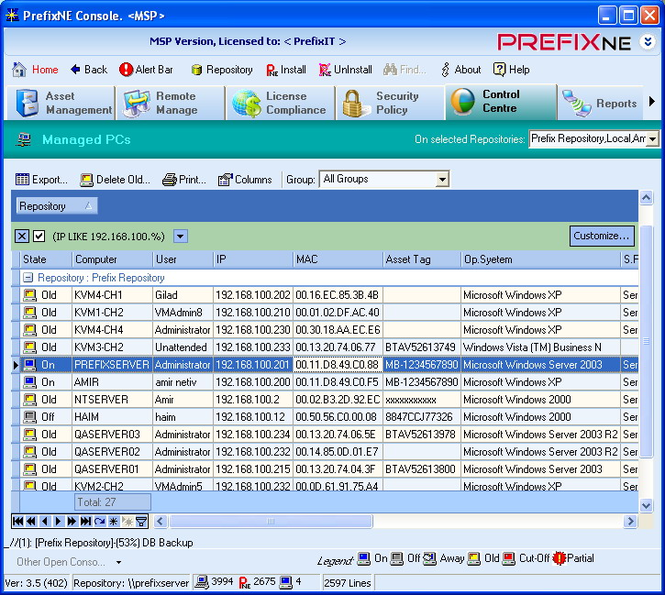The height and width of the screenshot is (595, 665).
Task: Jump to first record navigator button
Action: 18,521
